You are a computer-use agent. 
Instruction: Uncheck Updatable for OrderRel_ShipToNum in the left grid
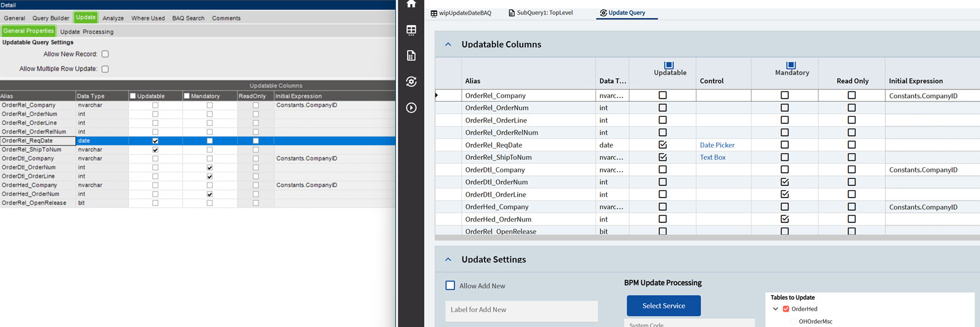click(x=155, y=150)
